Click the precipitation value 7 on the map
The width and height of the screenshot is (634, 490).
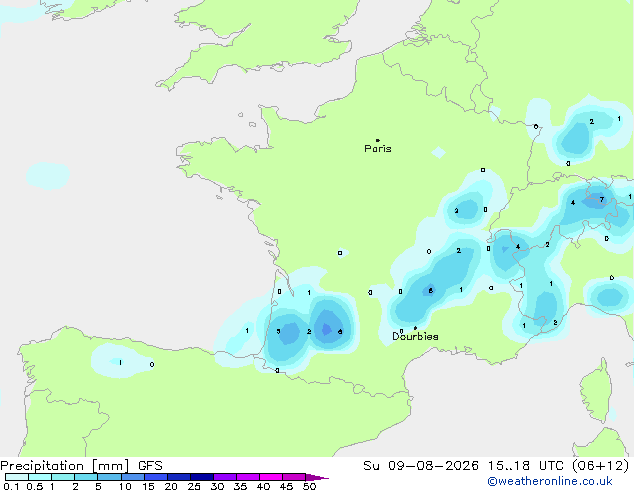(602, 199)
